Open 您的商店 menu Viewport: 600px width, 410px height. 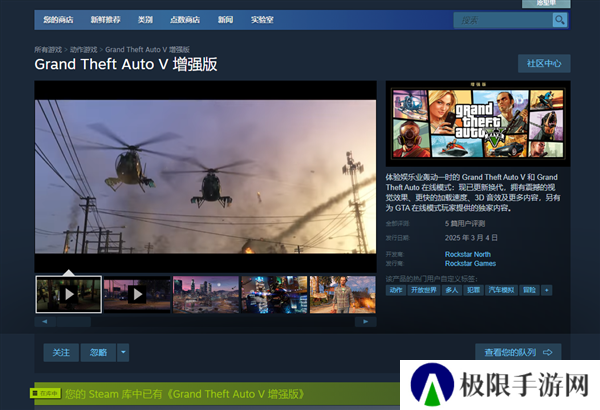pyautogui.click(x=58, y=20)
